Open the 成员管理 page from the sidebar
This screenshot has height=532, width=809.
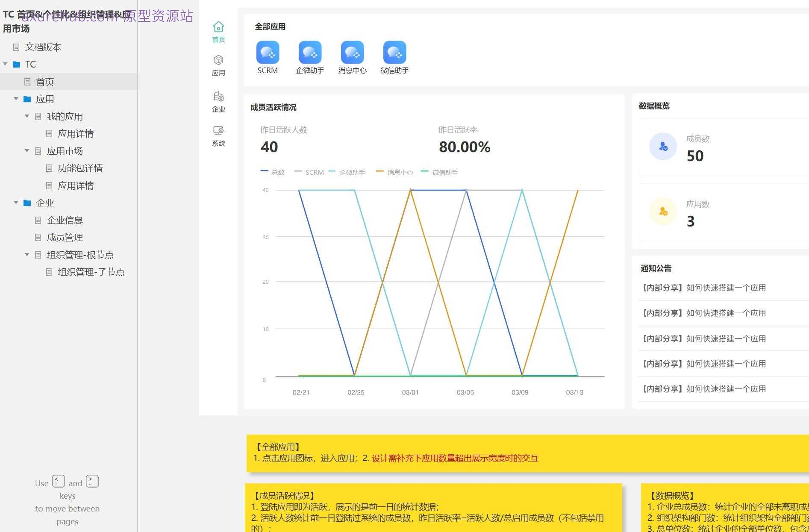[x=65, y=237]
